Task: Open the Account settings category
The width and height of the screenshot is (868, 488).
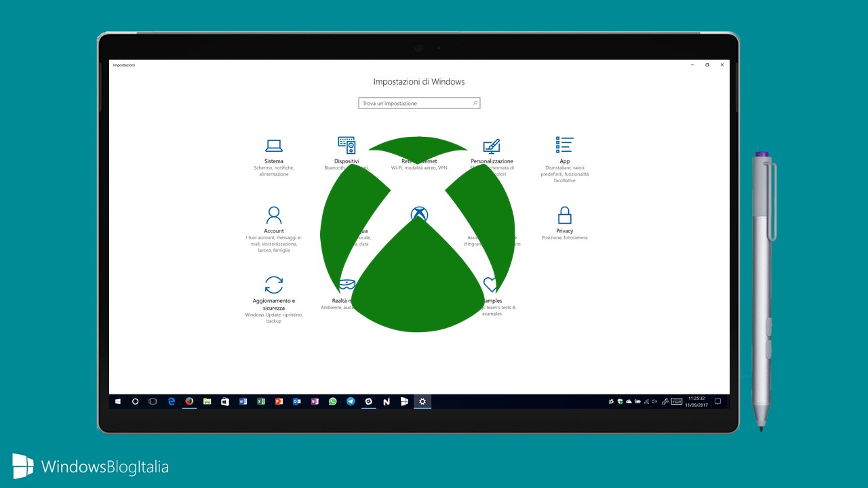Action: 274,229
